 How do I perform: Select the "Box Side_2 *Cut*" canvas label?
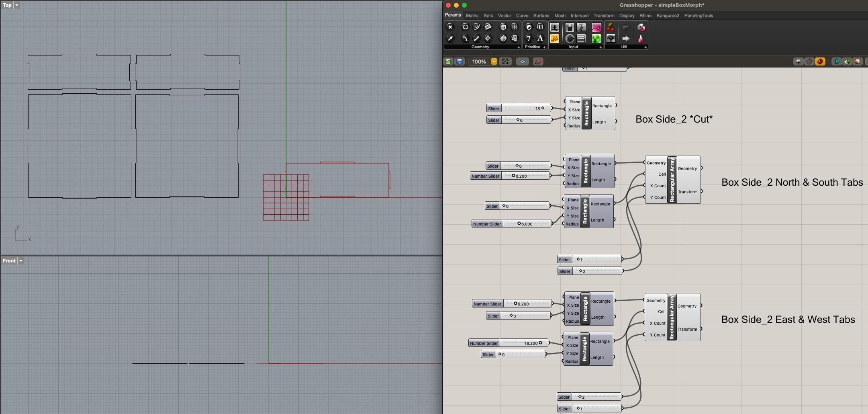(674, 119)
